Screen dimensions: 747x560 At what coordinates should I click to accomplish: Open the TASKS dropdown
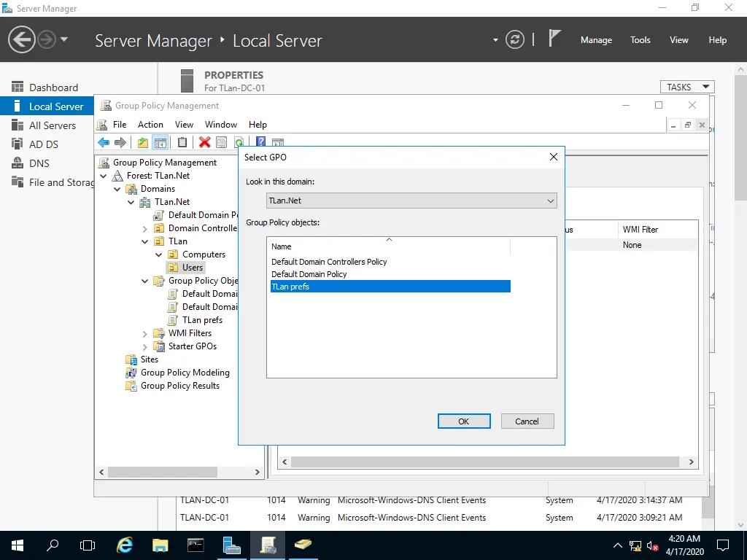click(687, 87)
